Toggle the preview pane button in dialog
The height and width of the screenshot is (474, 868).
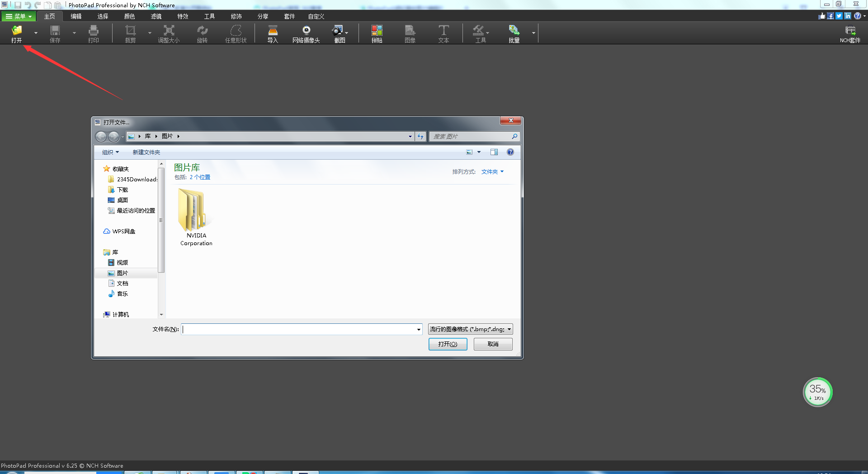coord(494,152)
